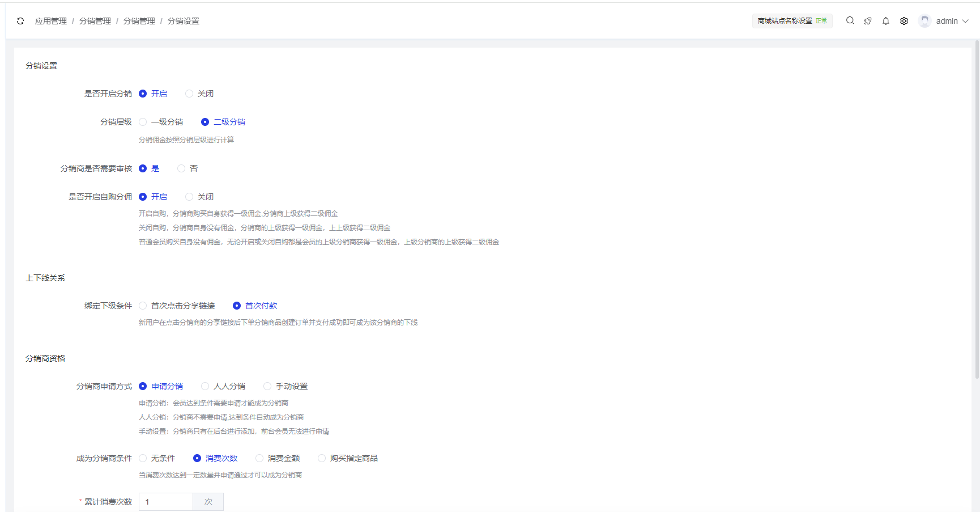Choose 无条件 distributor condition

[x=157, y=458]
